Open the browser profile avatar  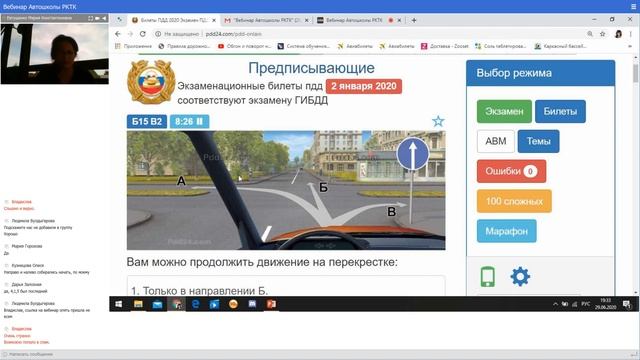(x=618, y=34)
